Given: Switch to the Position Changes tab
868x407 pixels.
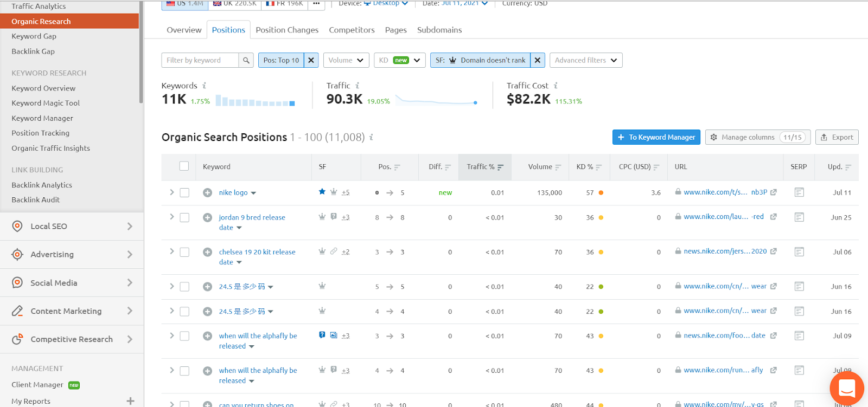Looking at the screenshot, I should coord(287,30).
